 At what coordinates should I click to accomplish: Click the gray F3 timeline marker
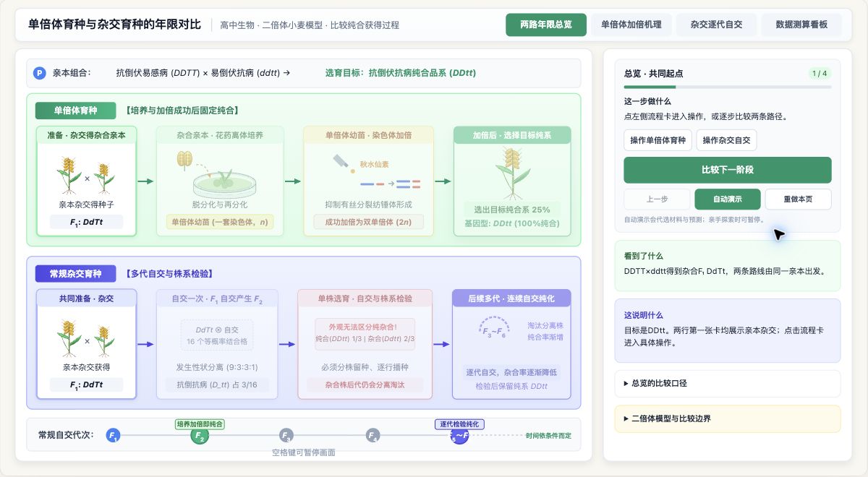(x=286, y=436)
